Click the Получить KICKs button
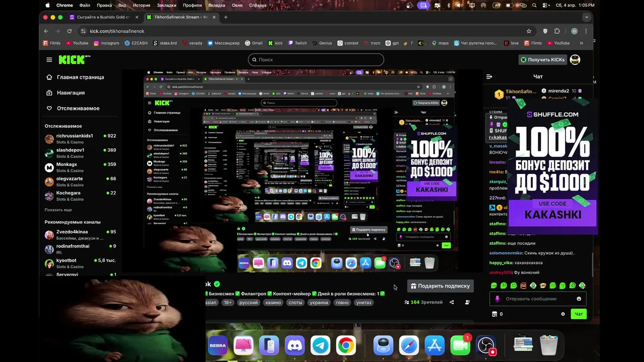Viewport: 644px width, 362px height. pos(542,59)
